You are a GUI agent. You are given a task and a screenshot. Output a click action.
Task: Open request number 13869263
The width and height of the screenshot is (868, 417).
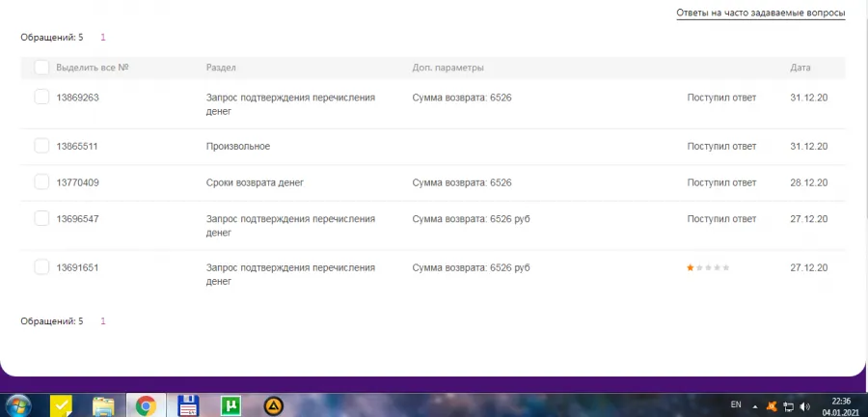(x=77, y=97)
